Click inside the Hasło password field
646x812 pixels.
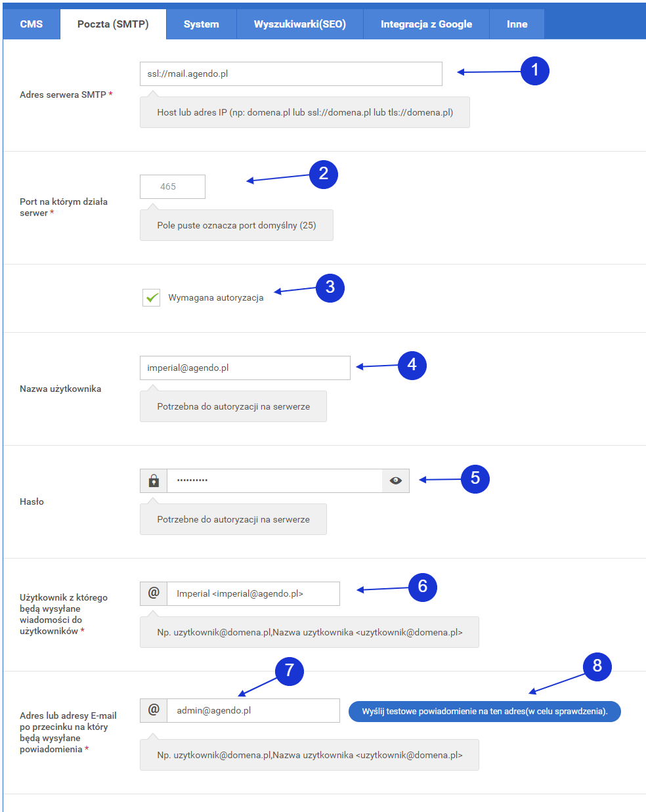(274, 481)
